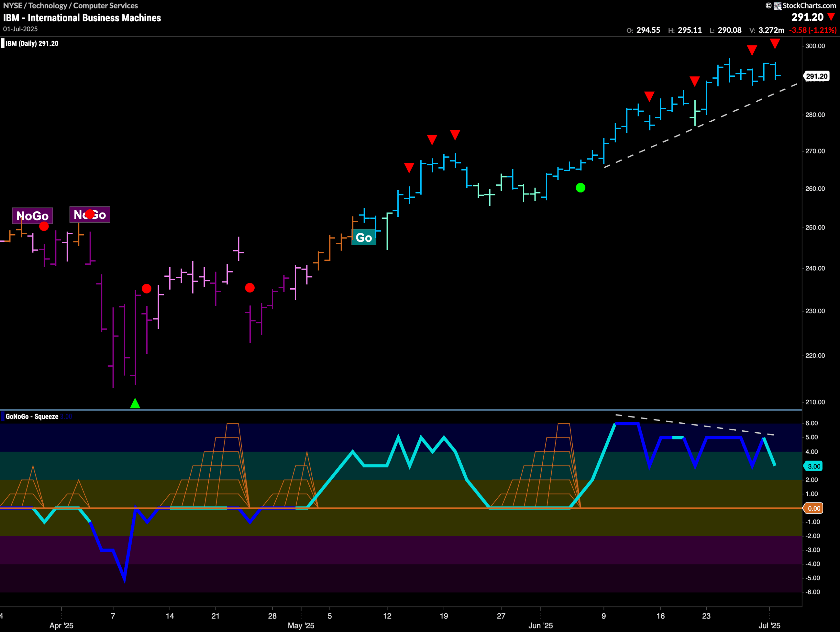Screen dimensions: 840x632
Task: Click the green up triangle below April low
Action: point(135,403)
